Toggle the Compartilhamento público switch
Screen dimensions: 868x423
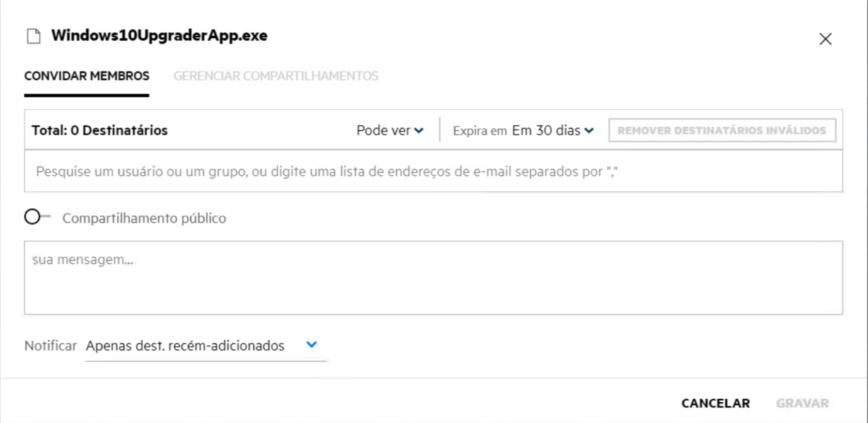pyautogui.click(x=37, y=217)
